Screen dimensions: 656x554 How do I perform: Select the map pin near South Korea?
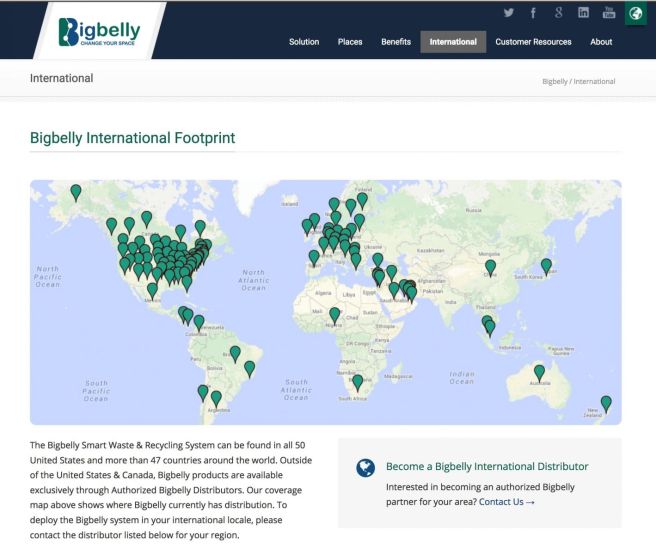point(546,265)
